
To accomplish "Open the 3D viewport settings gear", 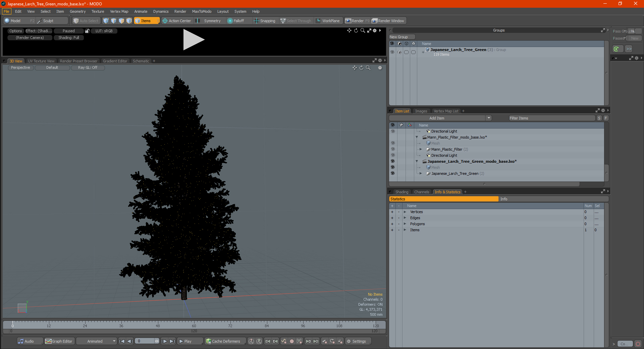I will [x=380, y=68].
